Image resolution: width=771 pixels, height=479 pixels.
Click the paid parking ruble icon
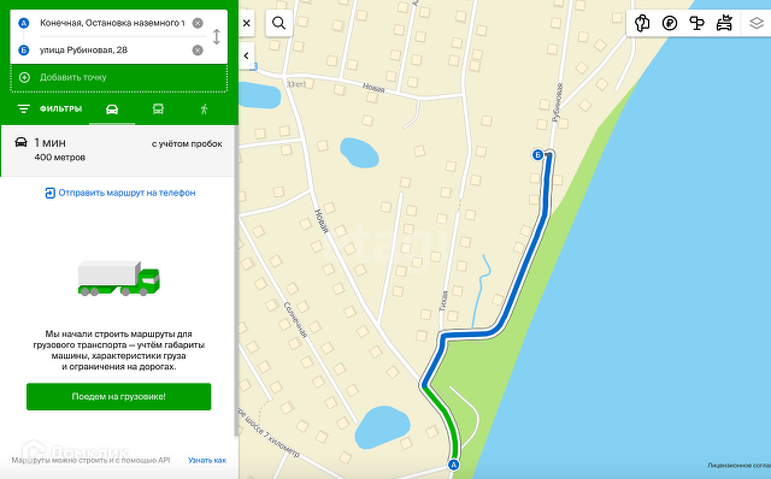click(669, 23)
